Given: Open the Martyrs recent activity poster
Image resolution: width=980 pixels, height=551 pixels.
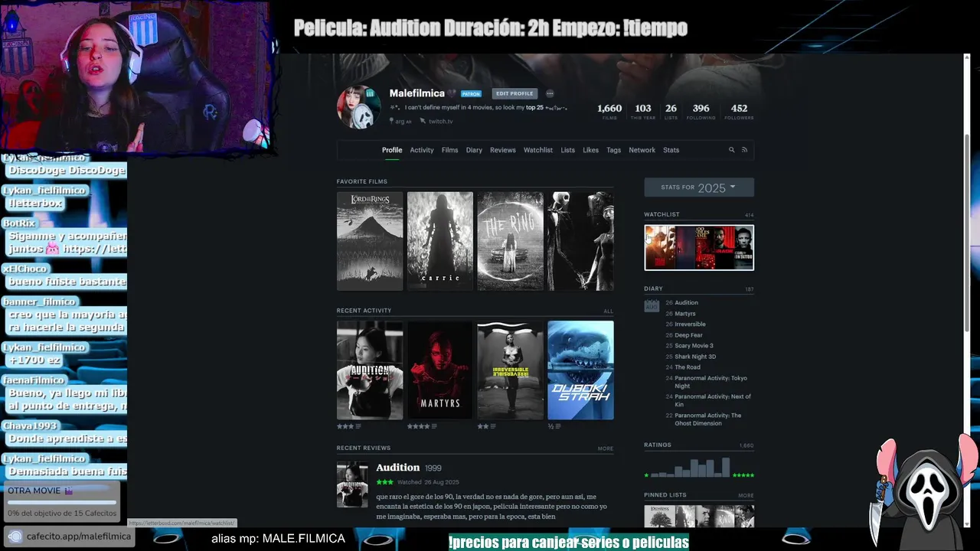Looking at the screenshot, I should coord(440,370).
